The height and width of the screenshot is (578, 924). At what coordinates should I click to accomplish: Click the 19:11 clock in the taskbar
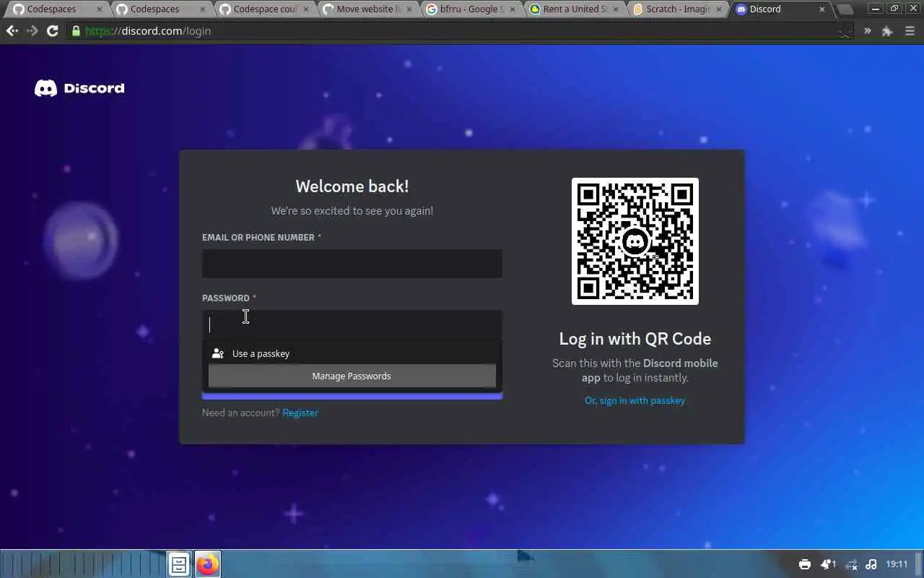point(897,564)
